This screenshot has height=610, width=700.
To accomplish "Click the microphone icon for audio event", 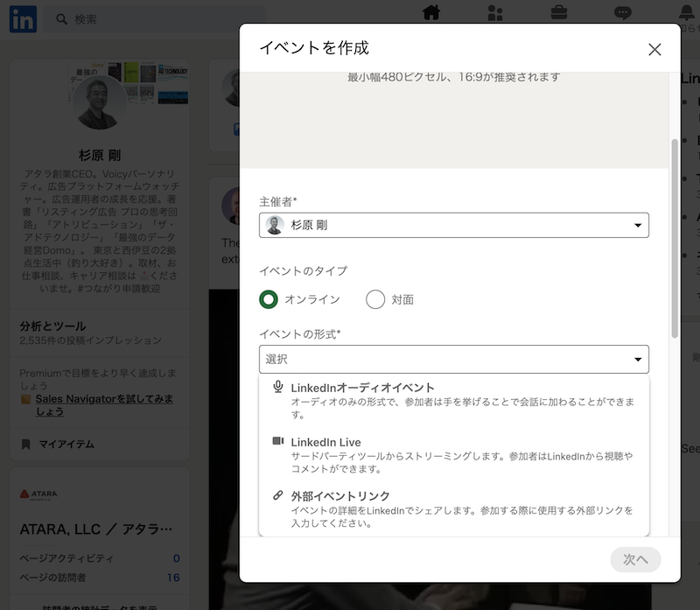I will (x=277, y=387).
